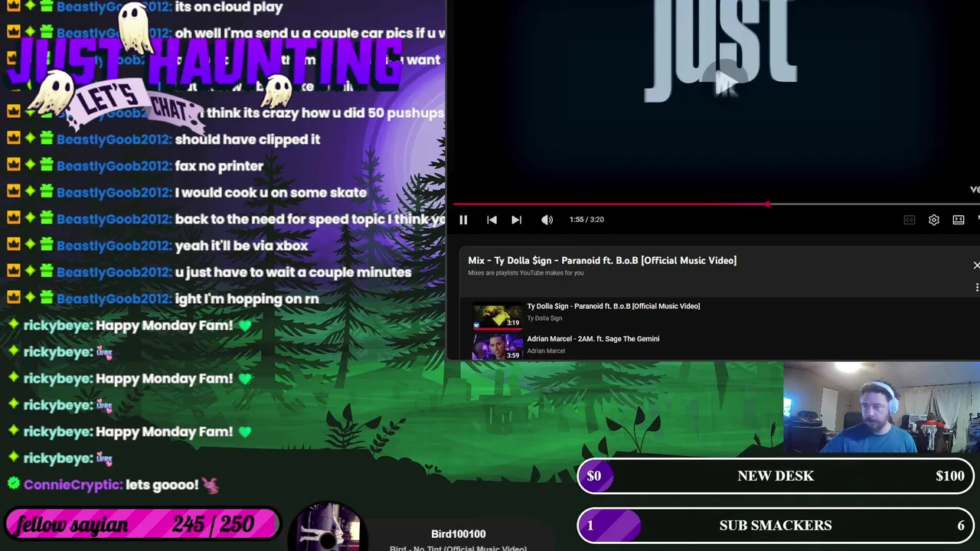Viewport: 980px width, 551px height.
Task: Click 'u just have to wait a couple minutes'
Action: [x=293, y=272]
